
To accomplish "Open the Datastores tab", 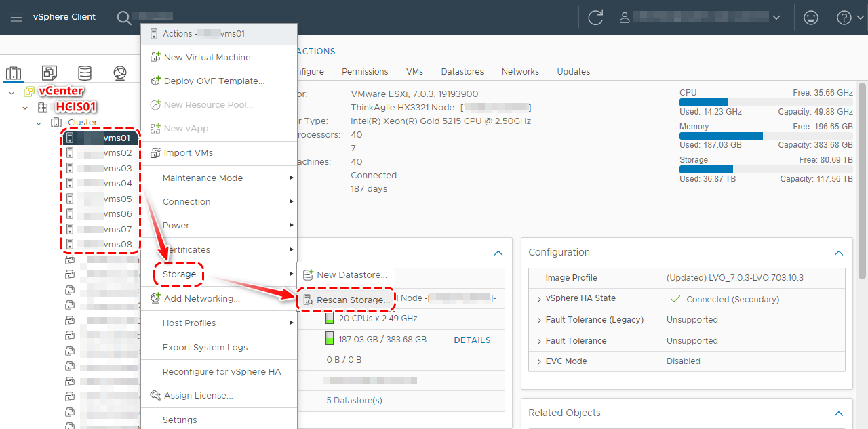I will (462, 72).
